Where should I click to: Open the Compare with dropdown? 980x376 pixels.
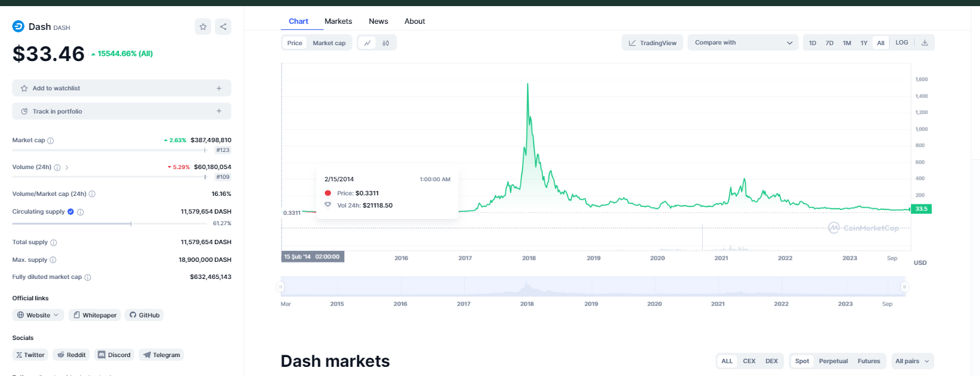pos(742,43)
